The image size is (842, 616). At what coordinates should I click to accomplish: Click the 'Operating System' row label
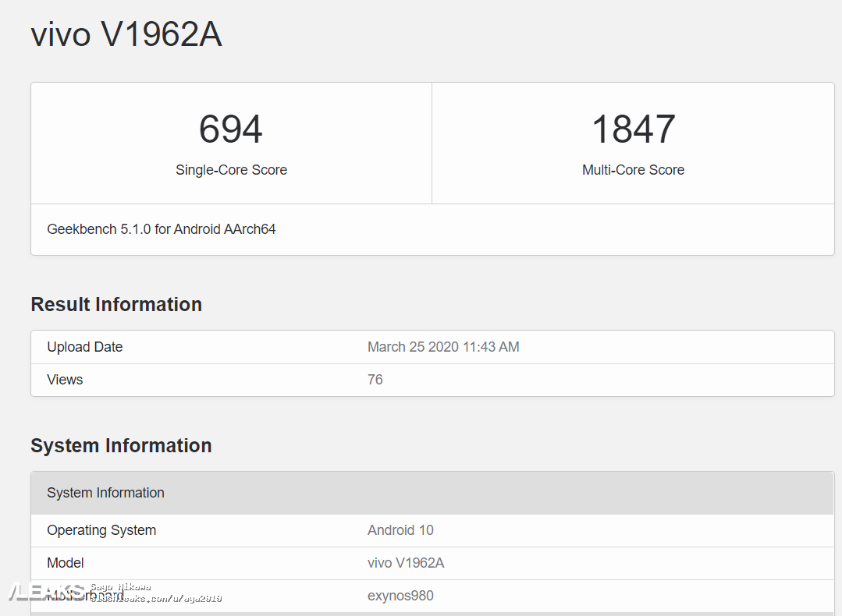[101, 530]
